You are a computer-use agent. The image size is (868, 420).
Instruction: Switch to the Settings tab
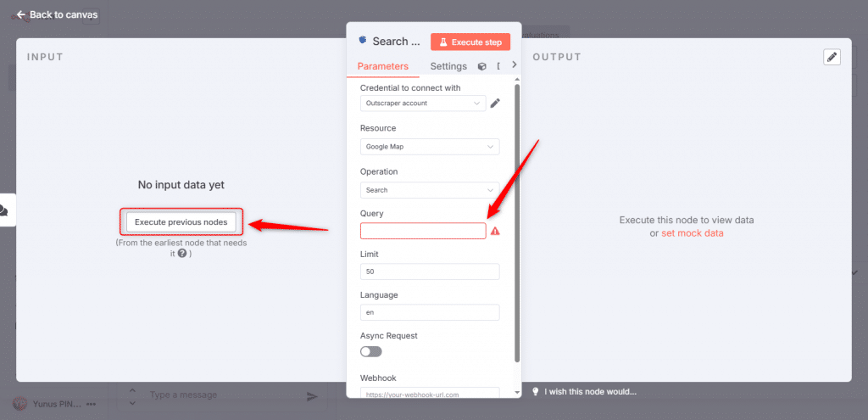pyautogui.click(x=448, y=66)
